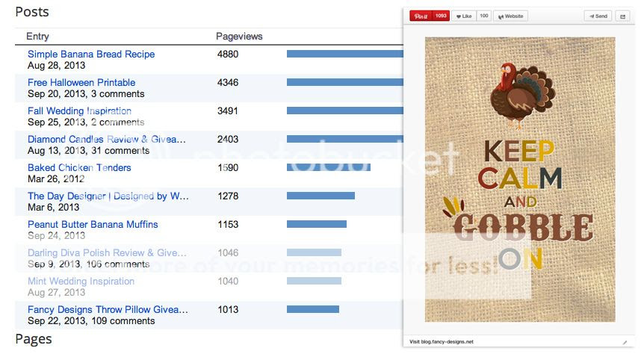Click the 1046 pageviews value
The height and width of the screenshot is (354, 644).
pos(228,252)
